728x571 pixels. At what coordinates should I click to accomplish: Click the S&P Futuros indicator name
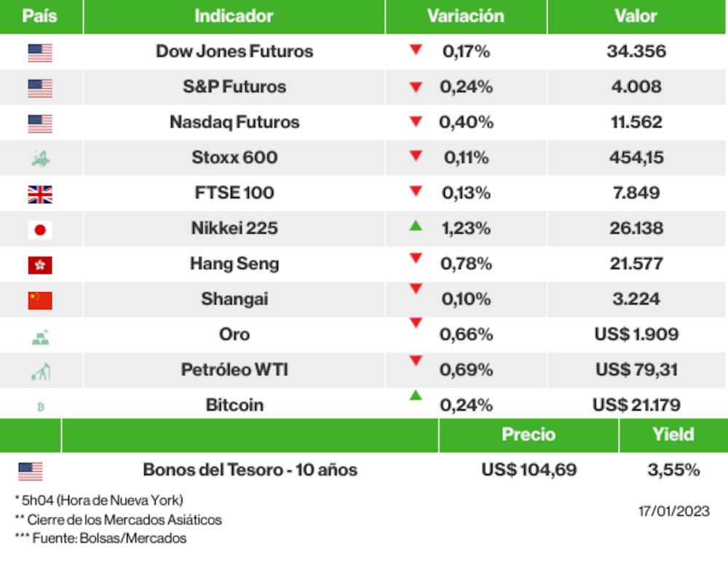(x=234, y=87)
